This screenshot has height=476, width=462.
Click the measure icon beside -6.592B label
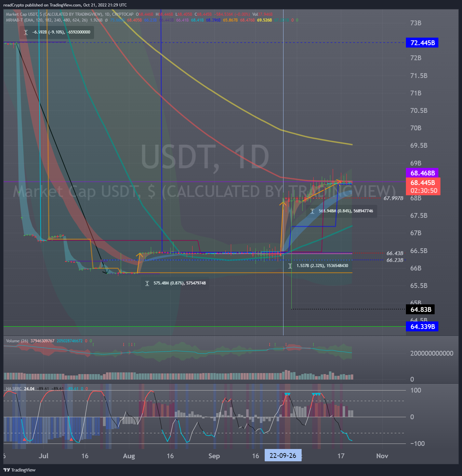pos(26,32)
